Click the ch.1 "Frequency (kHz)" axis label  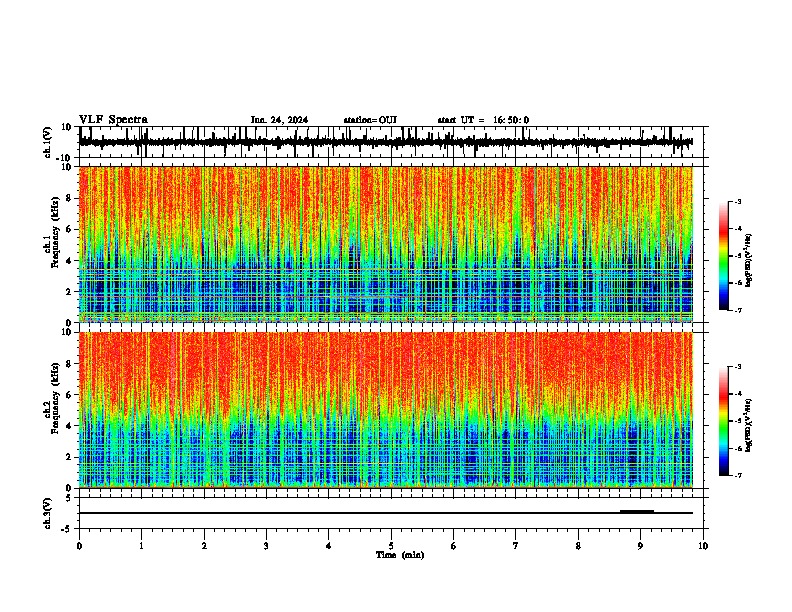click(x=55, y=232)
